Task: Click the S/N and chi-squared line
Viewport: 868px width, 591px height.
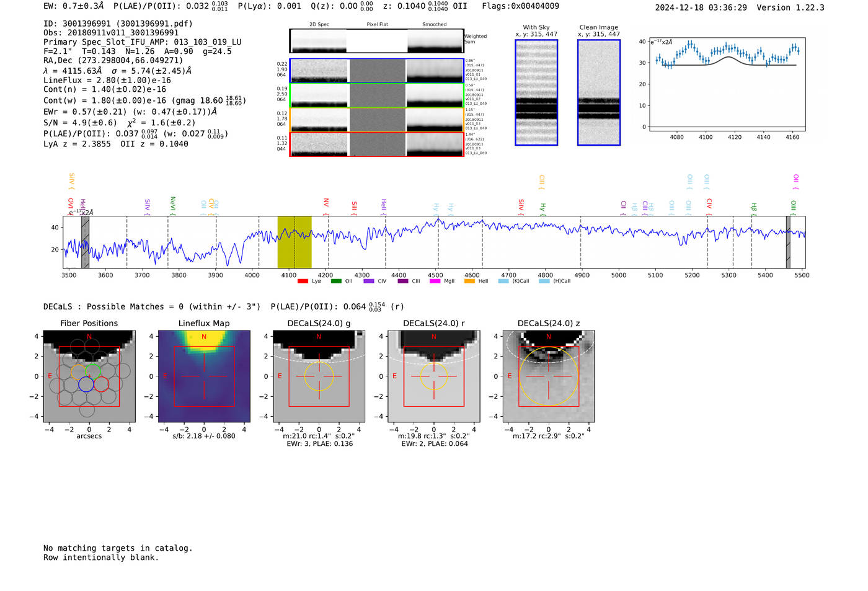Action: pyautogui.click(x=120, y=122)
